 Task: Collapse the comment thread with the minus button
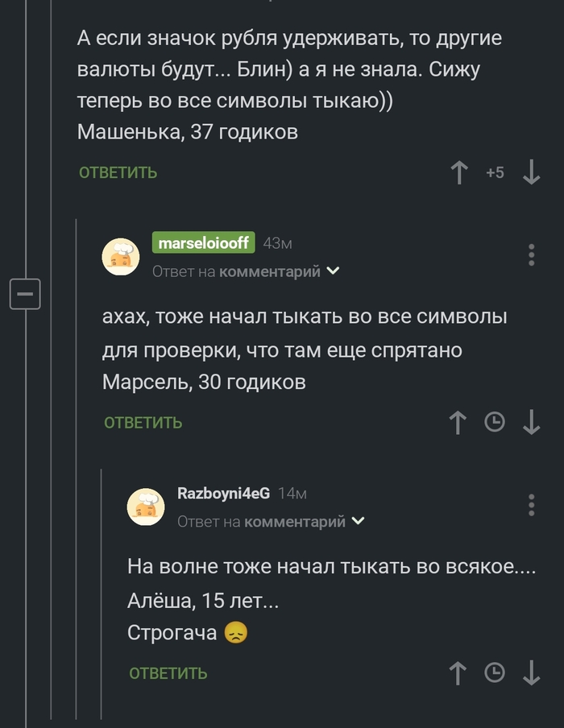point(27,294)
